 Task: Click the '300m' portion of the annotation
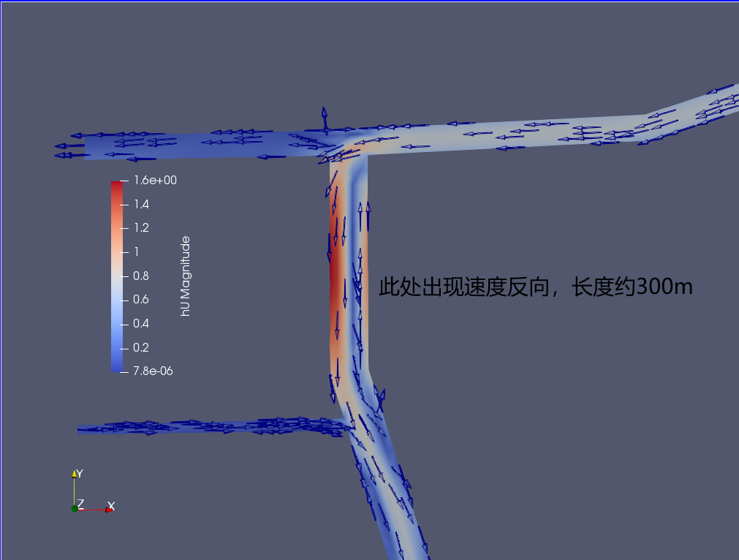(664, 287)
